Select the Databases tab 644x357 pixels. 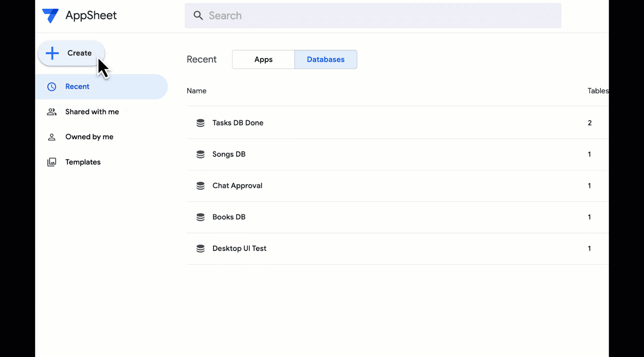[x=326, y=60]
